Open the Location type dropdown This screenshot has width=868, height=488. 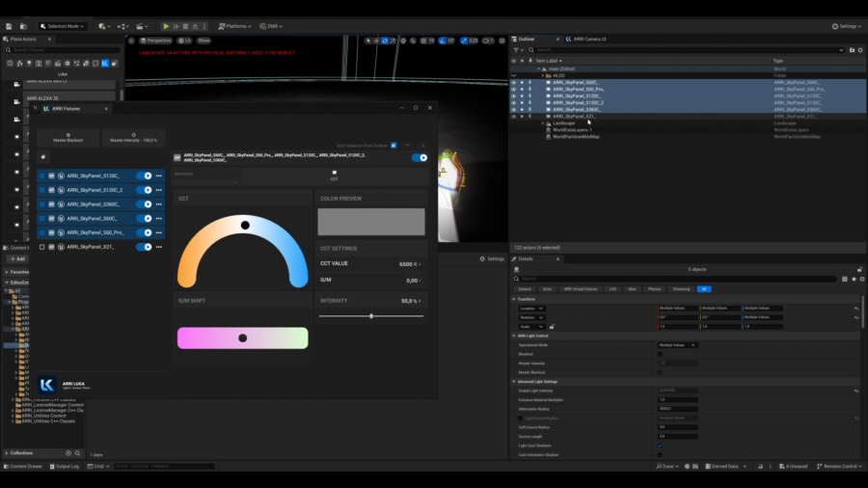[x=531, y=309]
